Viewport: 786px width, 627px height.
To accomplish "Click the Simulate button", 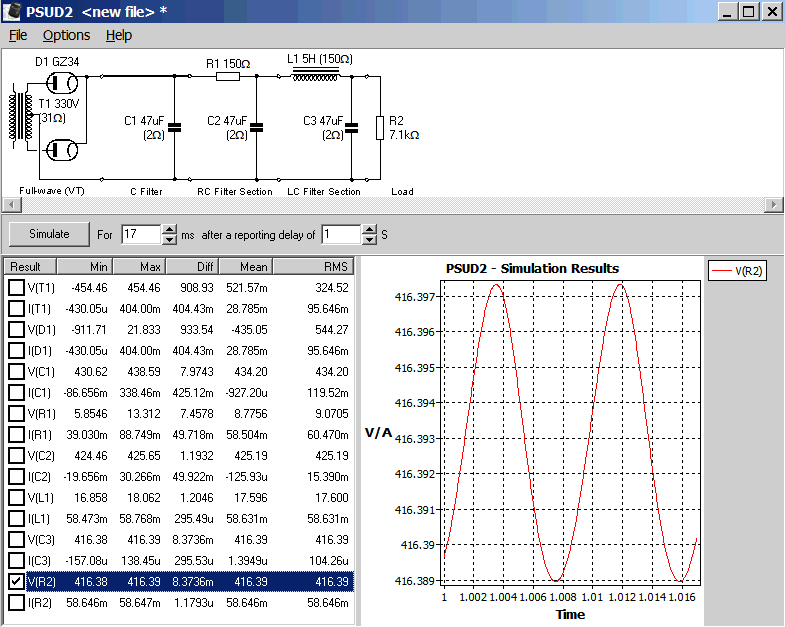I will [x=49, y=234].
